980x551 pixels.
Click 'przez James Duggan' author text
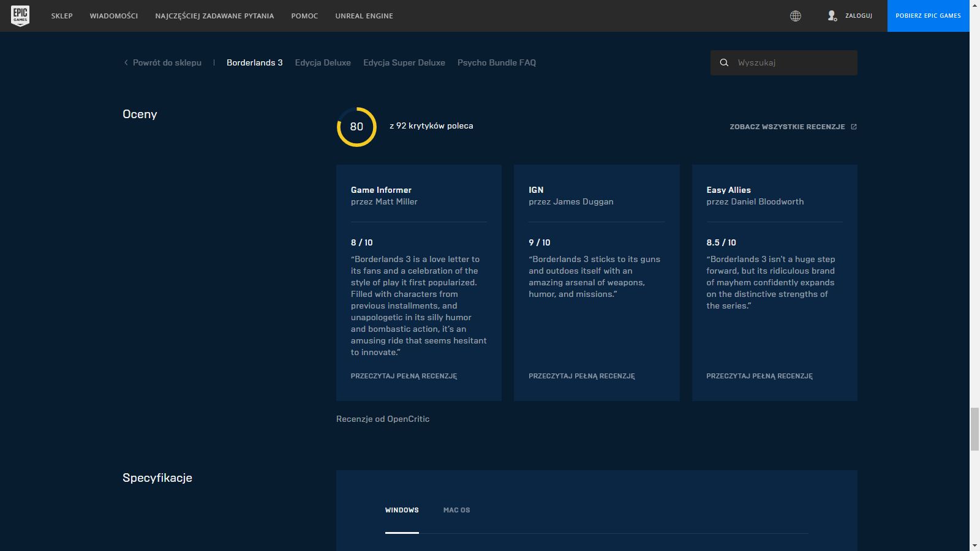coord(571,201)
